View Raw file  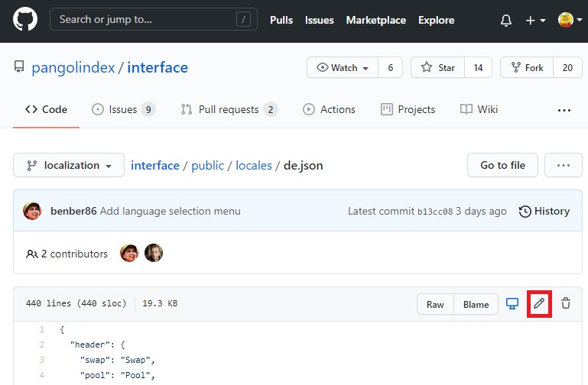tap(435, 304)
